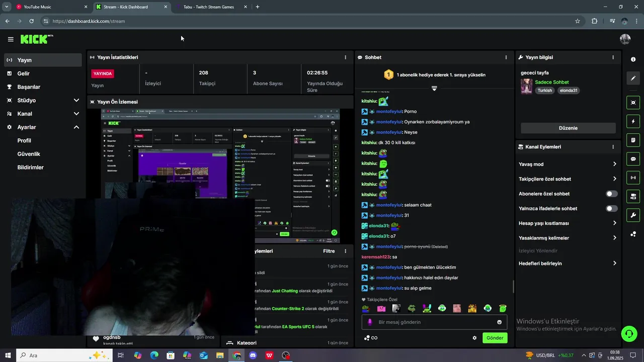The width and height of the screenshot is (644, 362).
Task: Open the activity feed three-dot menu beside Filtre
Action: click(345, 251)
